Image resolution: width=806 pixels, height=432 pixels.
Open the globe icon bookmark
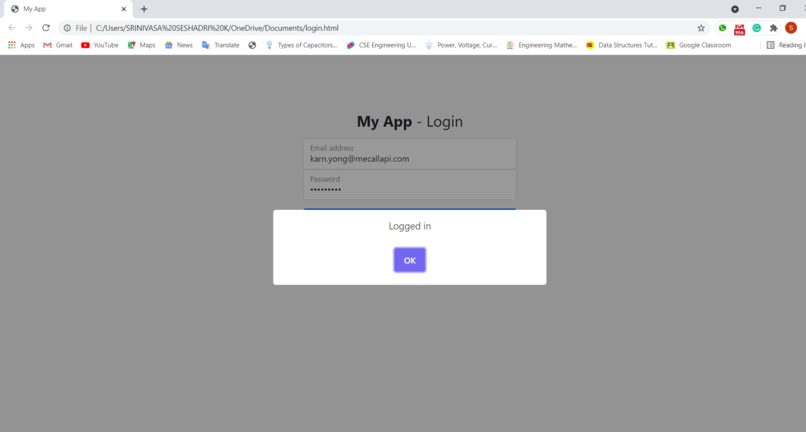click(252, 45)
